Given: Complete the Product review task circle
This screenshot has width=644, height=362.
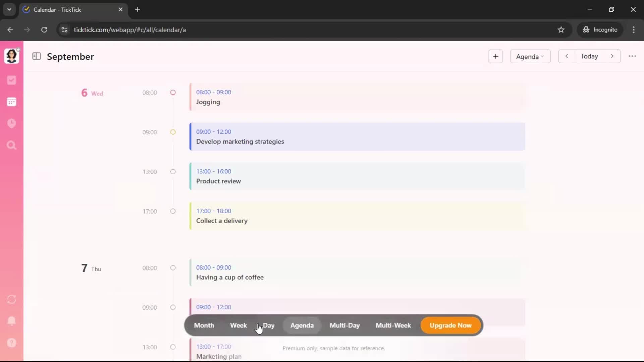Looking at the screenshot, I should pyautogui.click(x=173, y=172).
